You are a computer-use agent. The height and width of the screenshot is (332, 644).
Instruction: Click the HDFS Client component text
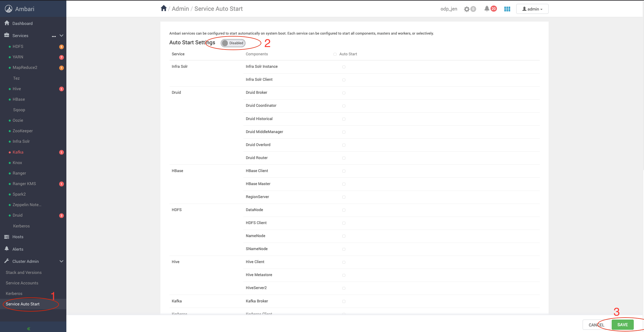click(256, 223)
